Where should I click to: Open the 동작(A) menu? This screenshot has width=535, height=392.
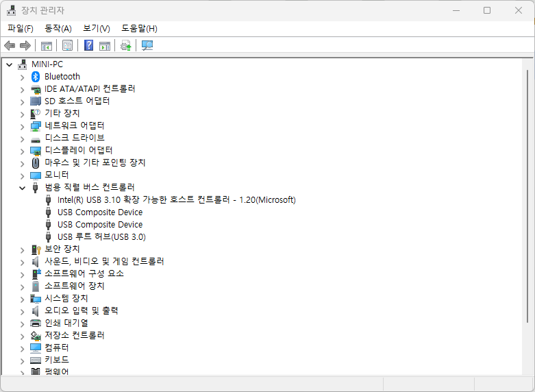coord(58,29)
